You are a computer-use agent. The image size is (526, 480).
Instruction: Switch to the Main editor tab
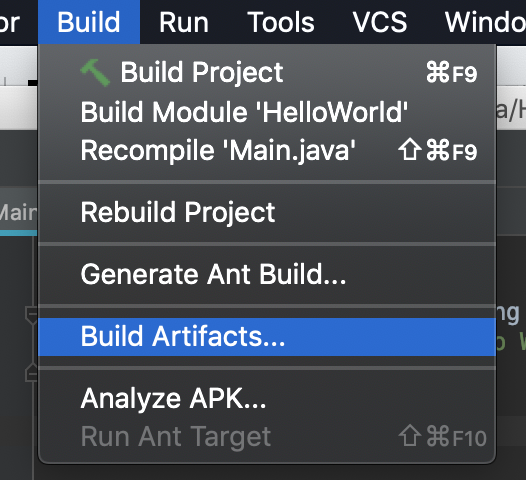click(x=18, y=212)
